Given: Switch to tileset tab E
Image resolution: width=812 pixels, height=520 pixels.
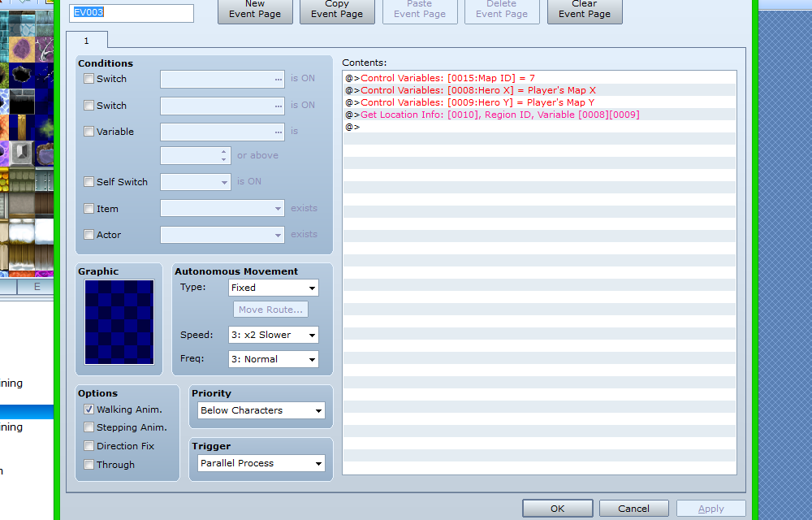Looking at the screenshot, I should (37, 287).
